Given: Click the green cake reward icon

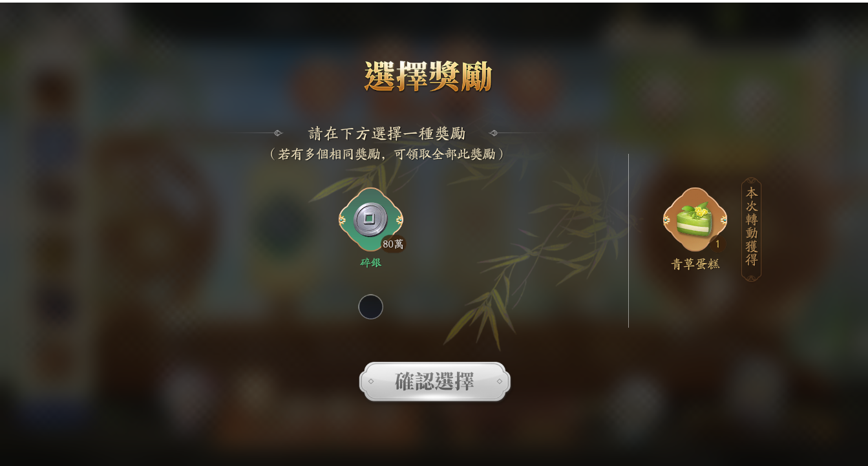Looking at the screenshot, I should 694,218.
